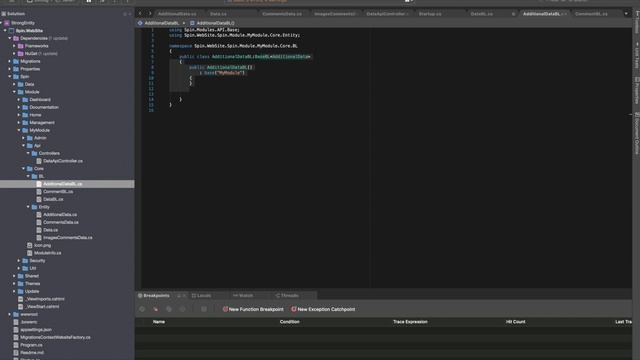Close the DataBL.cs editor tab
This screenshot has width=640, height=360.
pos(513,14)
